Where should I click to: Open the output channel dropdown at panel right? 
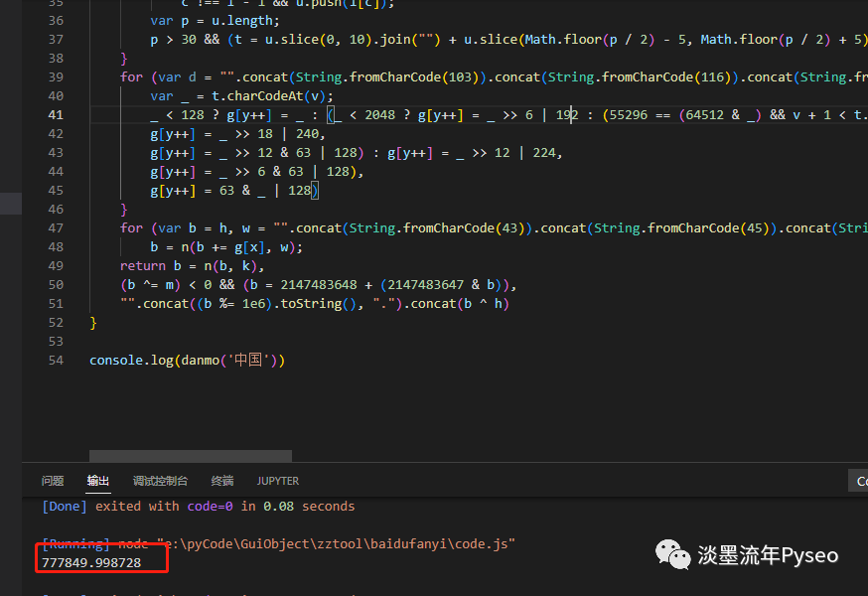[860, 481]
